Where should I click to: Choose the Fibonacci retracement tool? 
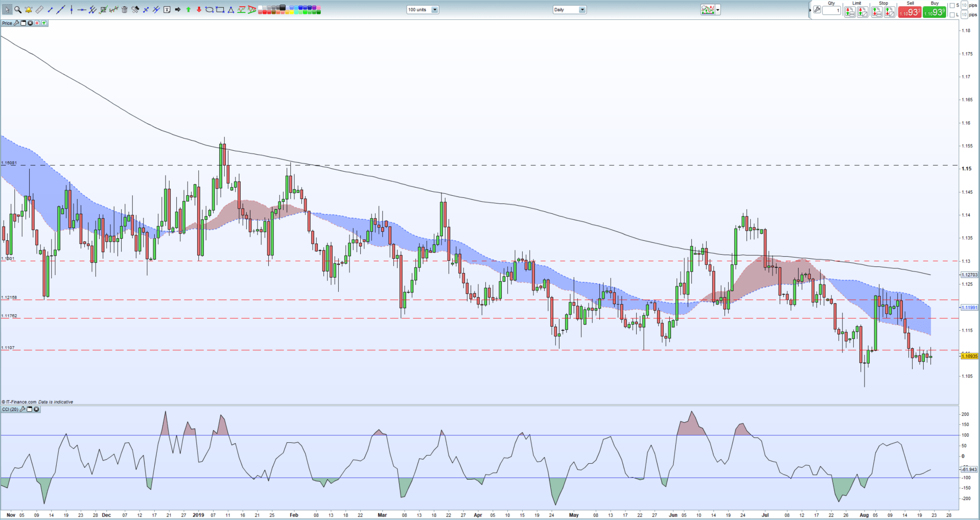point(103,10)
